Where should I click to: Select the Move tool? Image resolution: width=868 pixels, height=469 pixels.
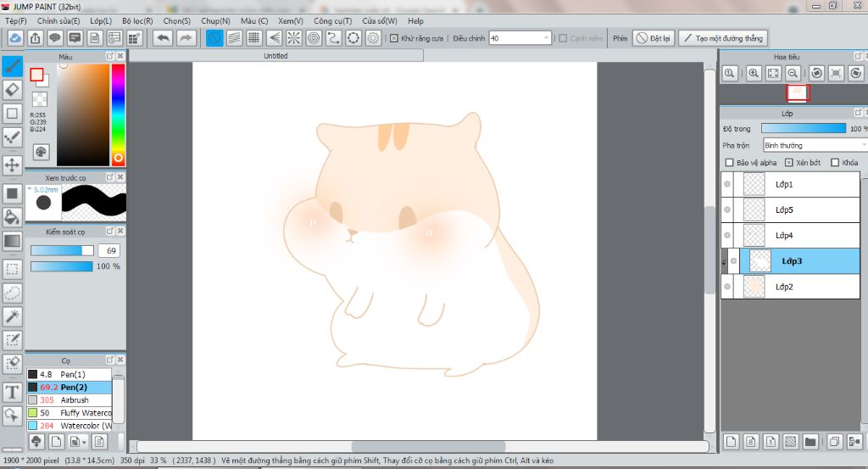click(12, 165)
